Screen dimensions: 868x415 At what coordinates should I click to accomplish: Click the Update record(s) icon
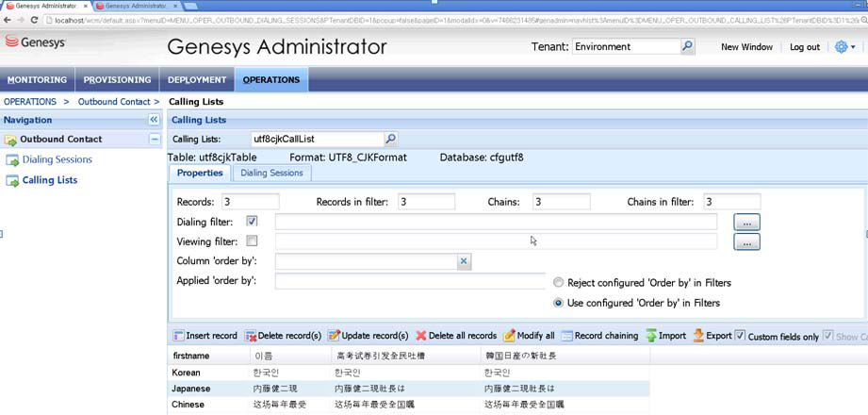pyautogui.click(x=334, y=336)
